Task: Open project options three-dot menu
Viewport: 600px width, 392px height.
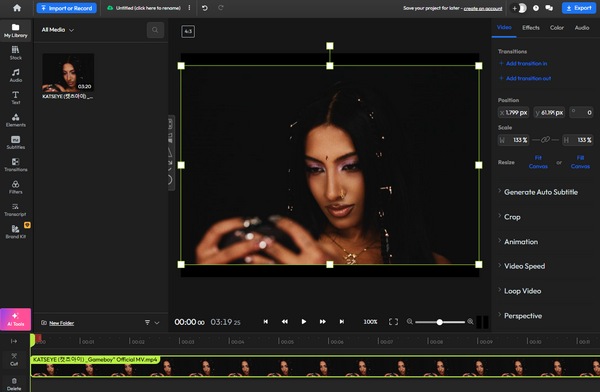Action: pyautogui.click(x=189, y=8)
